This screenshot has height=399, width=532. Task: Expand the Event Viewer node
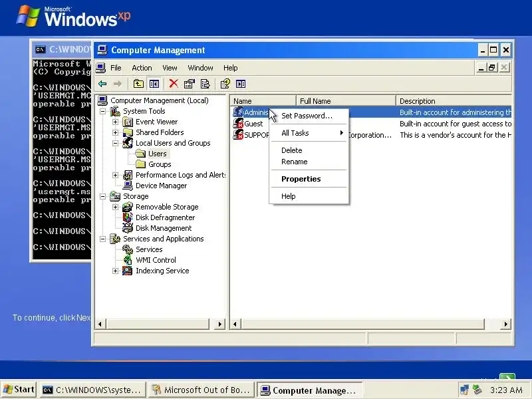(115, 122)
